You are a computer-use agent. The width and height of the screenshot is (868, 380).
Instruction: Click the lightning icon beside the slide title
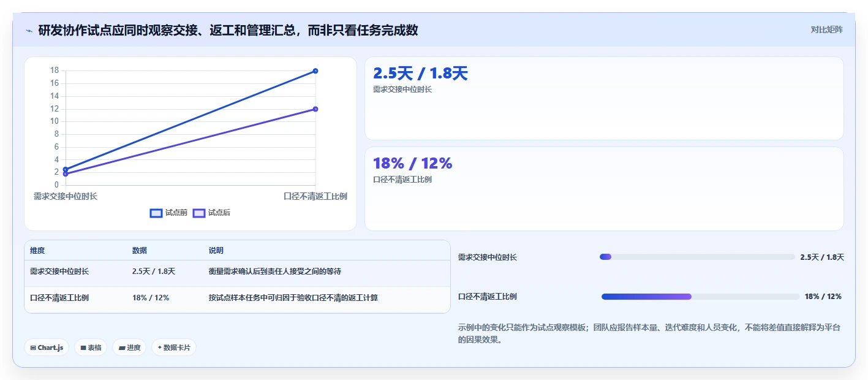[29, 31]
